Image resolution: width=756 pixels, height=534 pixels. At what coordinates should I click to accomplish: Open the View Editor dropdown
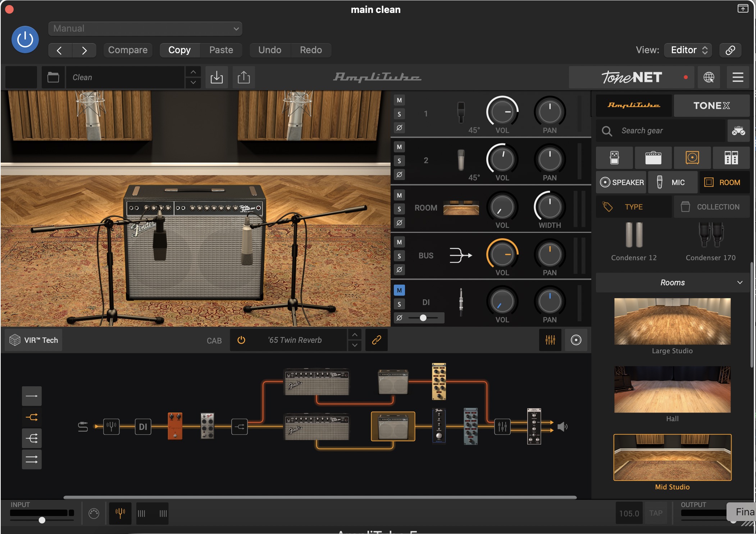688,50
